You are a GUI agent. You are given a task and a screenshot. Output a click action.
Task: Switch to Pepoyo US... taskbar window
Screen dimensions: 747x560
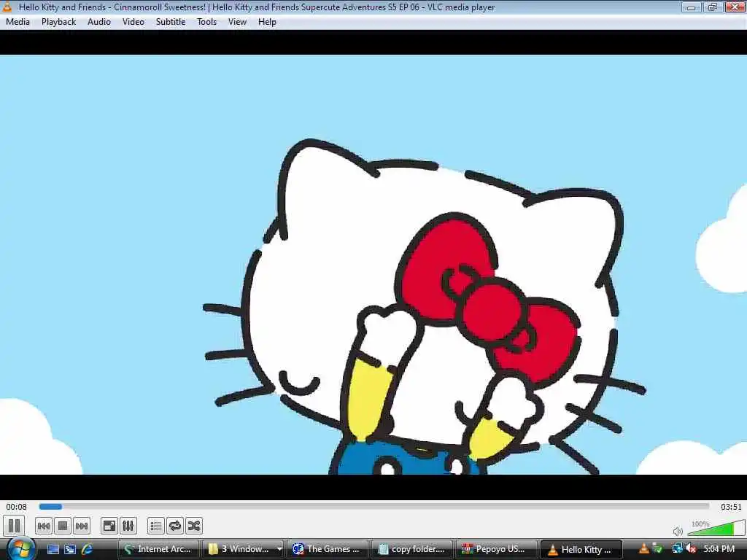click(496, 549)
